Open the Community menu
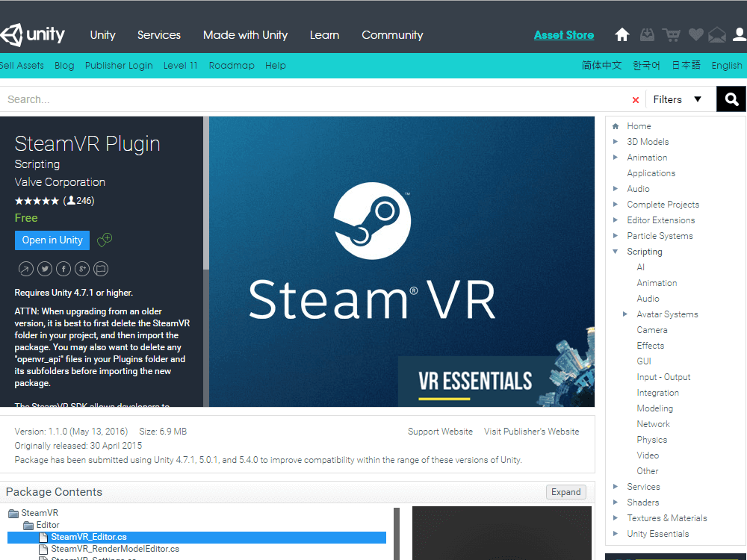 (x=392, y=35)
